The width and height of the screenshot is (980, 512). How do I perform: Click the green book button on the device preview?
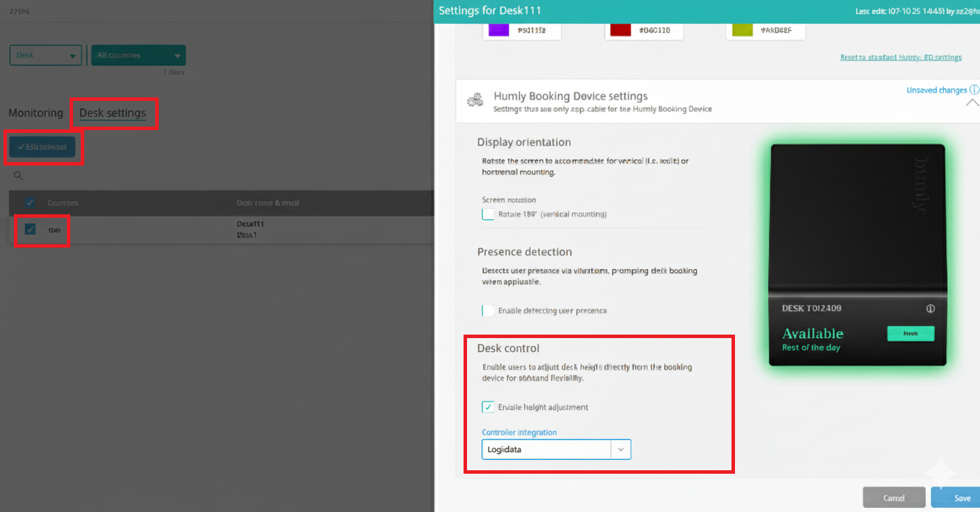[910, 334]
